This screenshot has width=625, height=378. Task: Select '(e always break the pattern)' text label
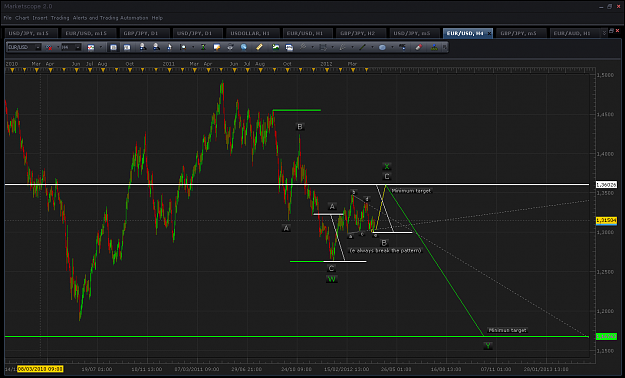385,250
